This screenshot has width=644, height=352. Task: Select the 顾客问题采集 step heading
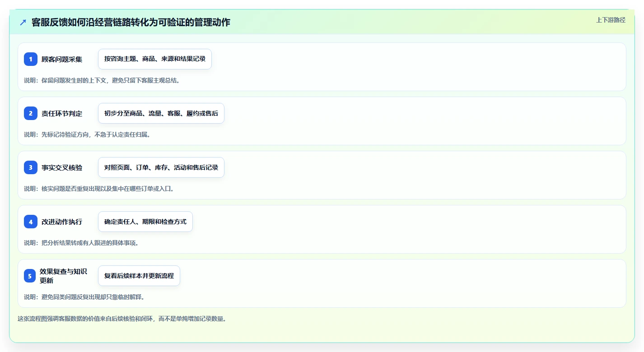[x=62, y=59]
